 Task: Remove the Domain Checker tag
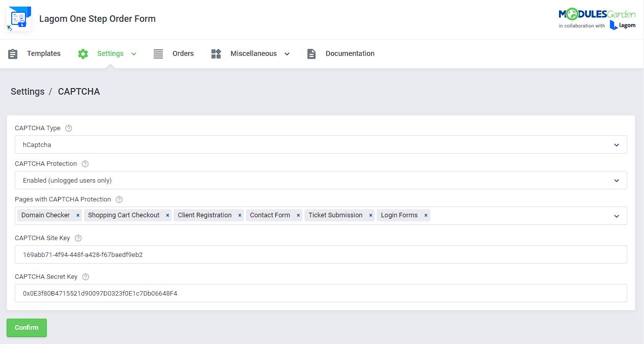[x=77, y=215]
